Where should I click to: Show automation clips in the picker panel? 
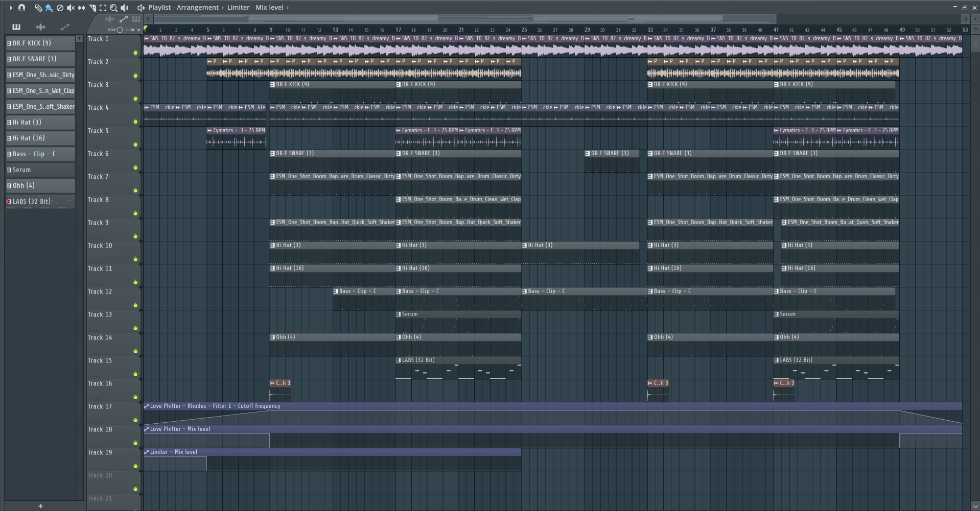tap(65, 27)
